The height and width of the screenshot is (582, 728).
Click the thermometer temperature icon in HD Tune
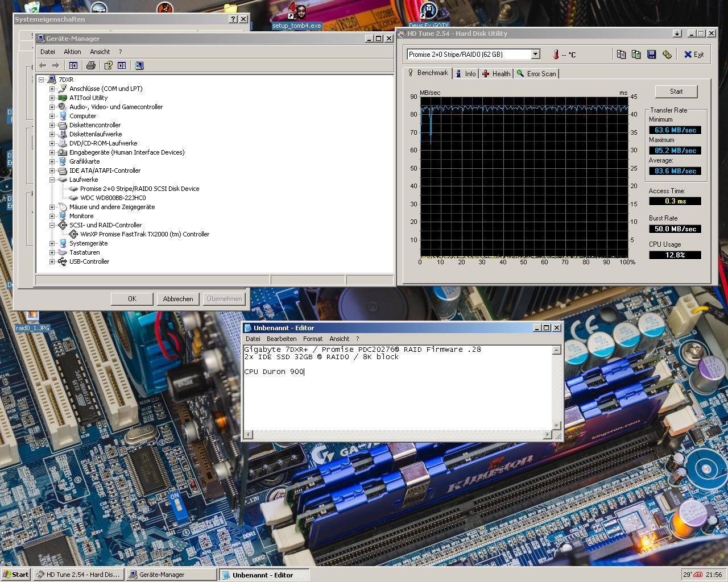(x=556, y=55)
